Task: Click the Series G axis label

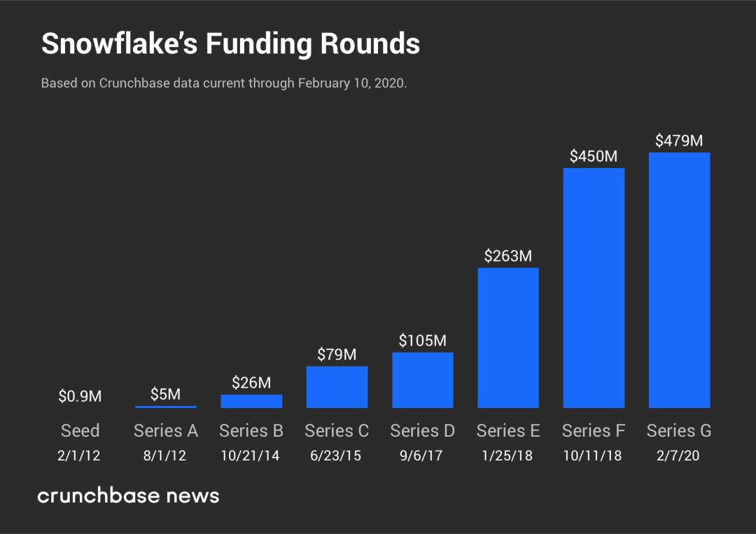Action: (x=679, y=430)
